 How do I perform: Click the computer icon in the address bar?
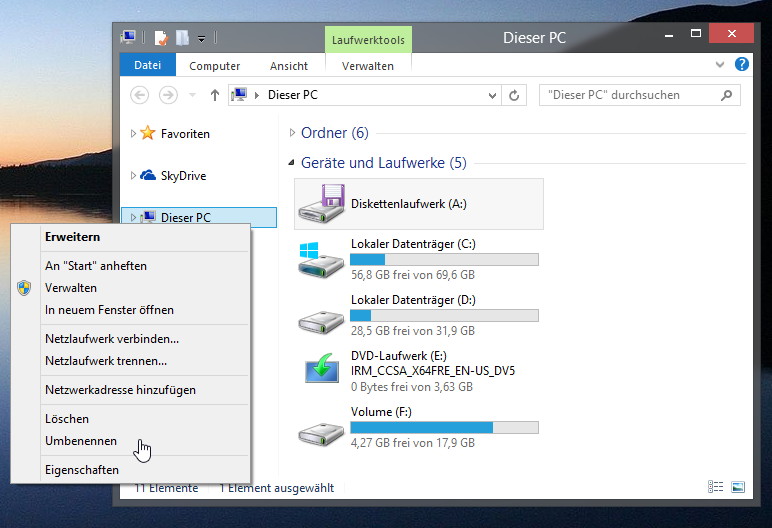click(x=240, y=95)
